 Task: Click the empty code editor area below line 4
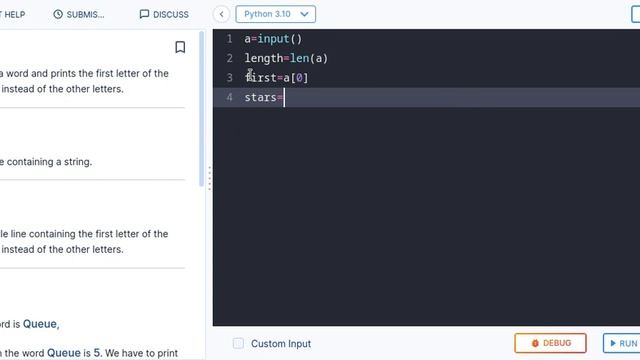click(x=426, y=216)
